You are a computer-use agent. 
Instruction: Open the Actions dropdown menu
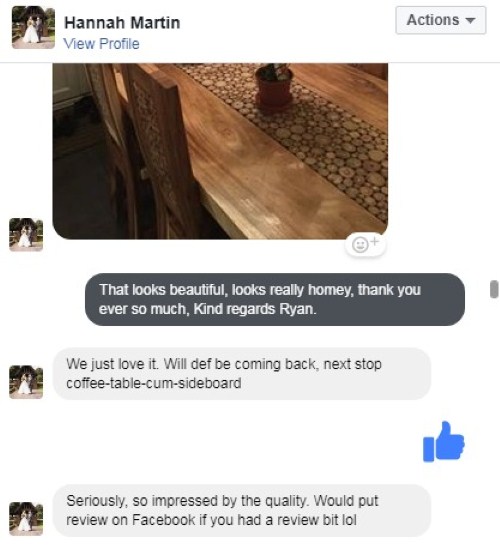(441, 20)
